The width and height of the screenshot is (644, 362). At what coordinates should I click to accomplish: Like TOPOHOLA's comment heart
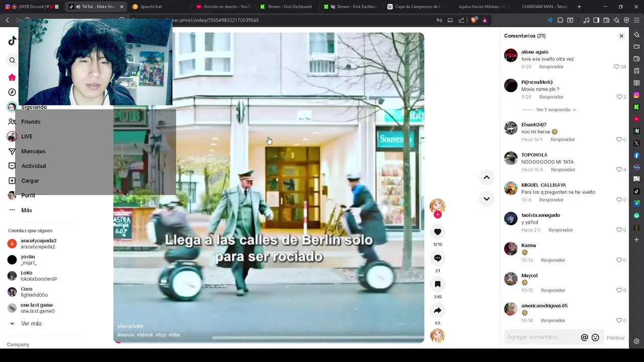619,169
